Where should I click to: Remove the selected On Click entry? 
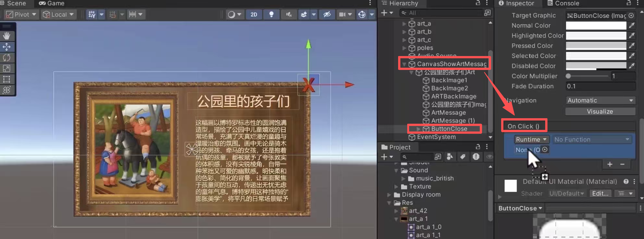click(x=622, y=164)
